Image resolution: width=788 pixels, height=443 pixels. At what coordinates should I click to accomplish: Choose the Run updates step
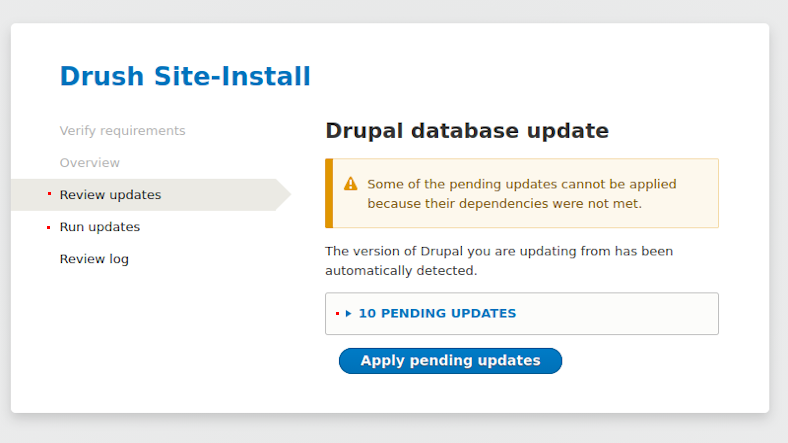[x=99, y=227]
